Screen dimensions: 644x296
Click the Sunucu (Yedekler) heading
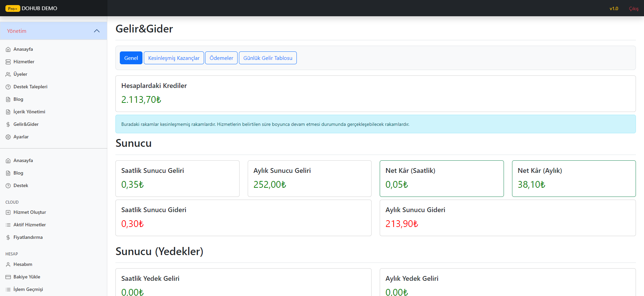coord(159,251)
